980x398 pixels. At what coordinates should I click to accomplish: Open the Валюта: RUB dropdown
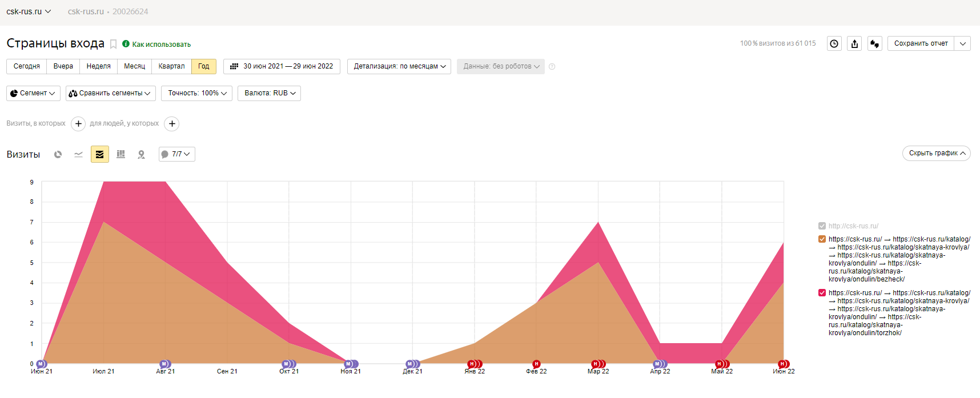point(270,93)
